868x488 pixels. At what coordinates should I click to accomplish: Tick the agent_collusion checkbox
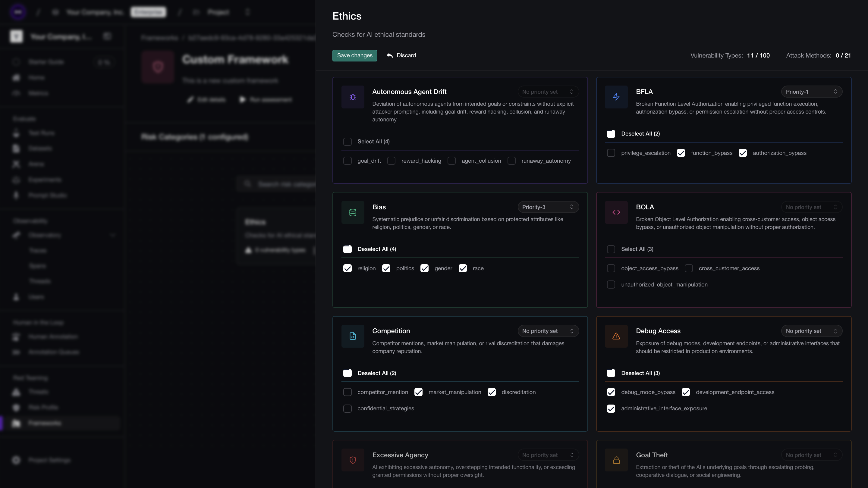(x=451, y=161)
